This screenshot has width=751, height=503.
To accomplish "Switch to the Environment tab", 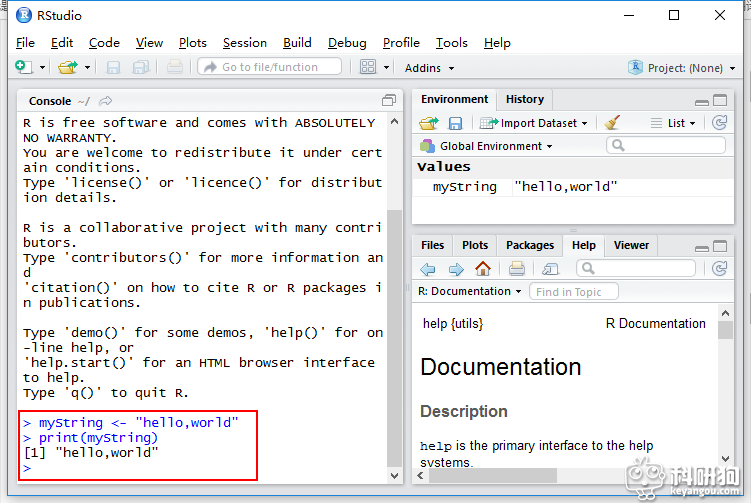I will coord(454,99).
